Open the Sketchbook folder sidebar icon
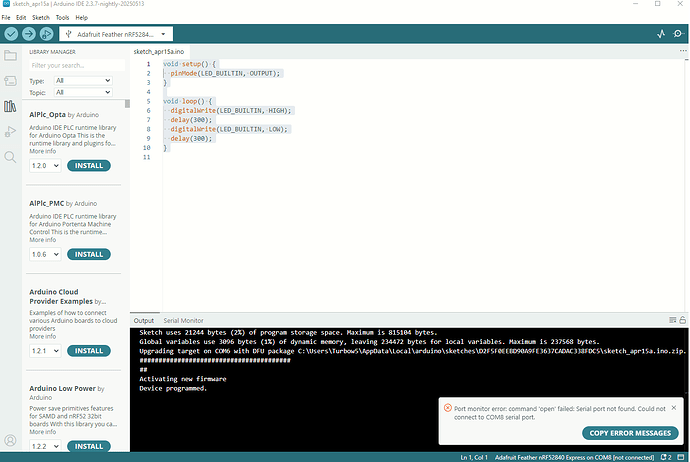The height and width of the screenshot is (462, 690). 11,55
